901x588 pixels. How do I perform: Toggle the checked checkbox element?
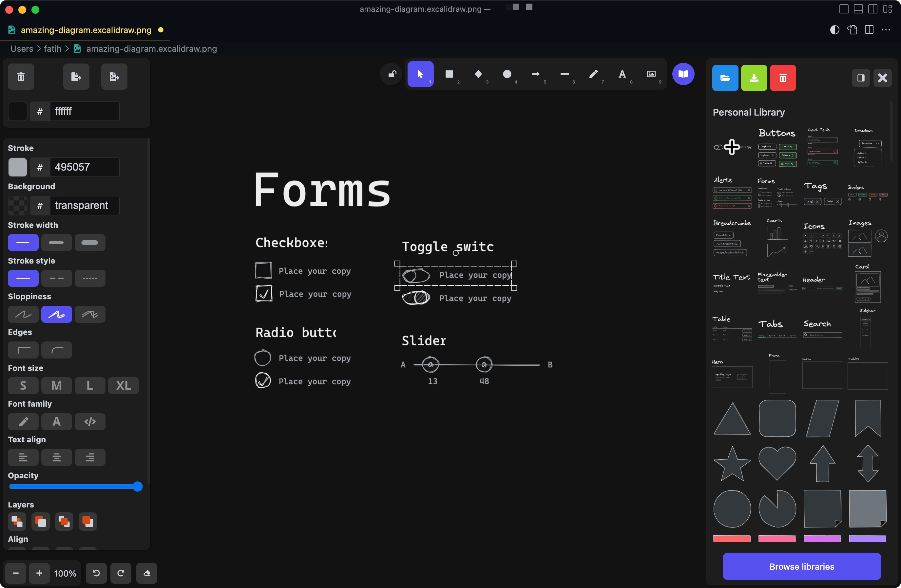click(x=263, y=293)
